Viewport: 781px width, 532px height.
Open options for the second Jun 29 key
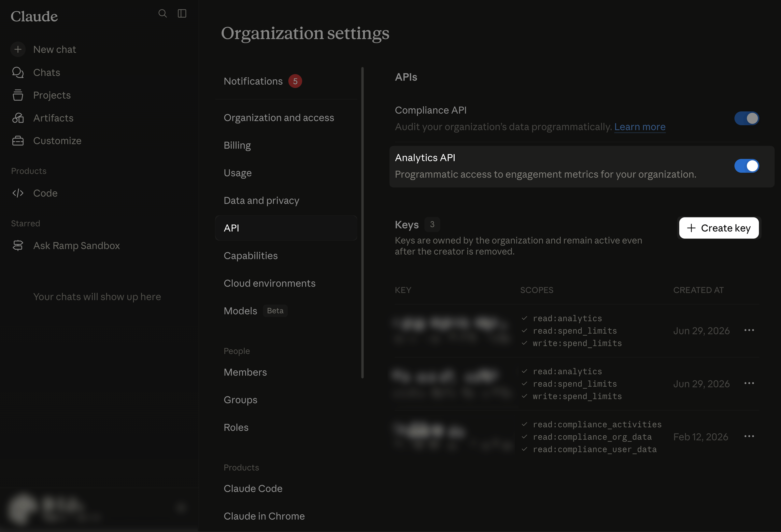[749, 384]
